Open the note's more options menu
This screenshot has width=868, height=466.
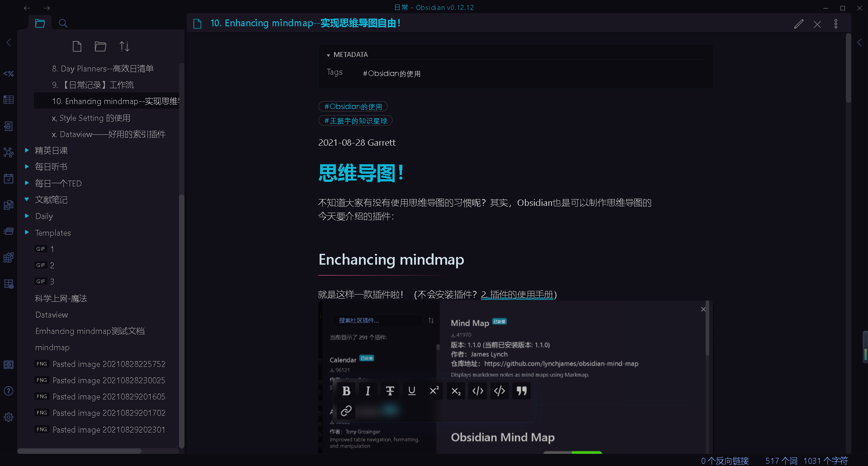coord(835,24)
